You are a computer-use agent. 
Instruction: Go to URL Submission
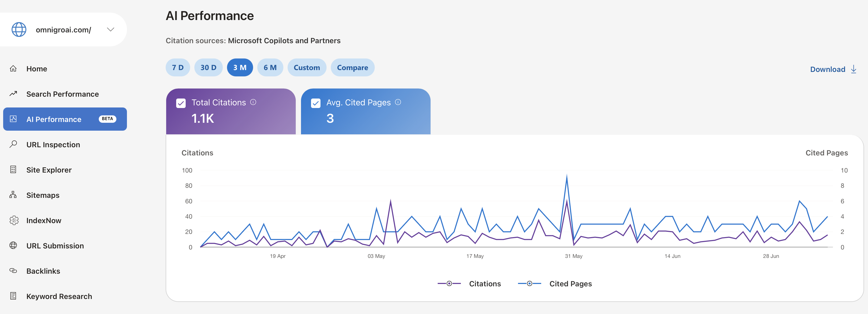pos(55,246)
